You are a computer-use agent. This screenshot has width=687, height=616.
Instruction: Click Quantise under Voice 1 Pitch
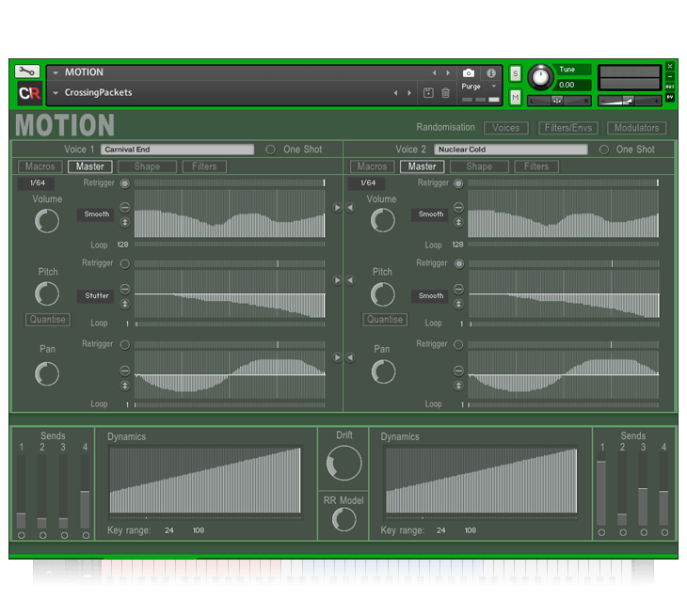point(47,320)
